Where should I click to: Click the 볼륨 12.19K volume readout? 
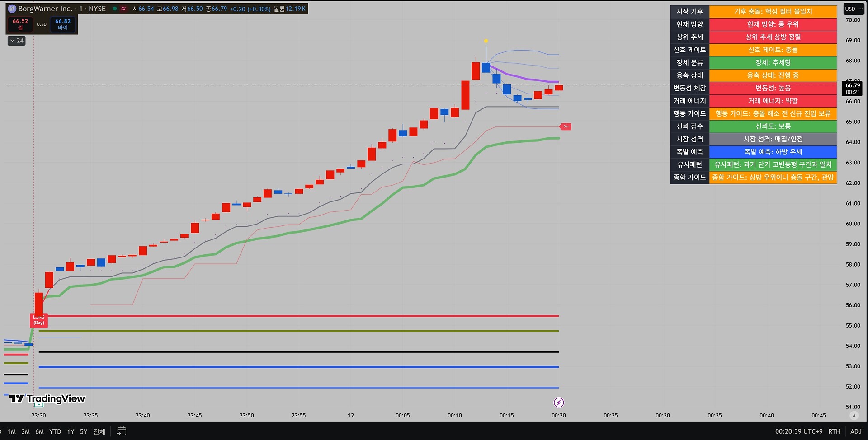click(290, 9)
